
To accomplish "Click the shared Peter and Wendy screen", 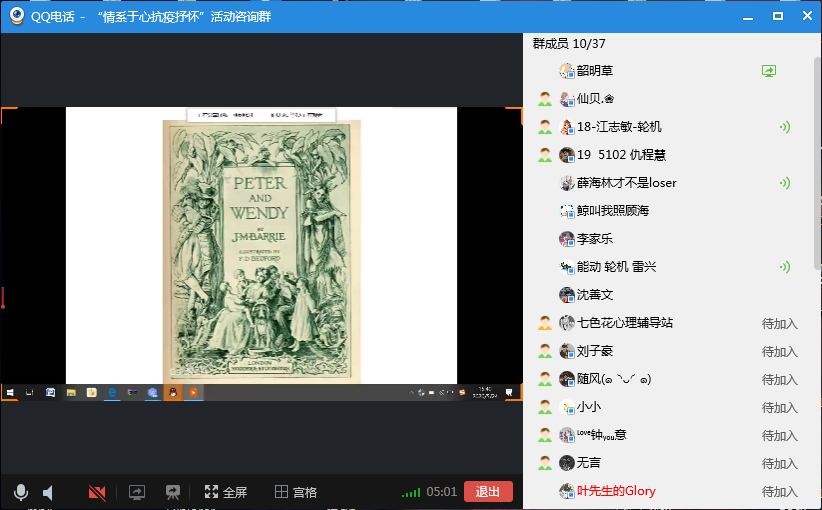I will pyautogui.click(x=261, y=245).
